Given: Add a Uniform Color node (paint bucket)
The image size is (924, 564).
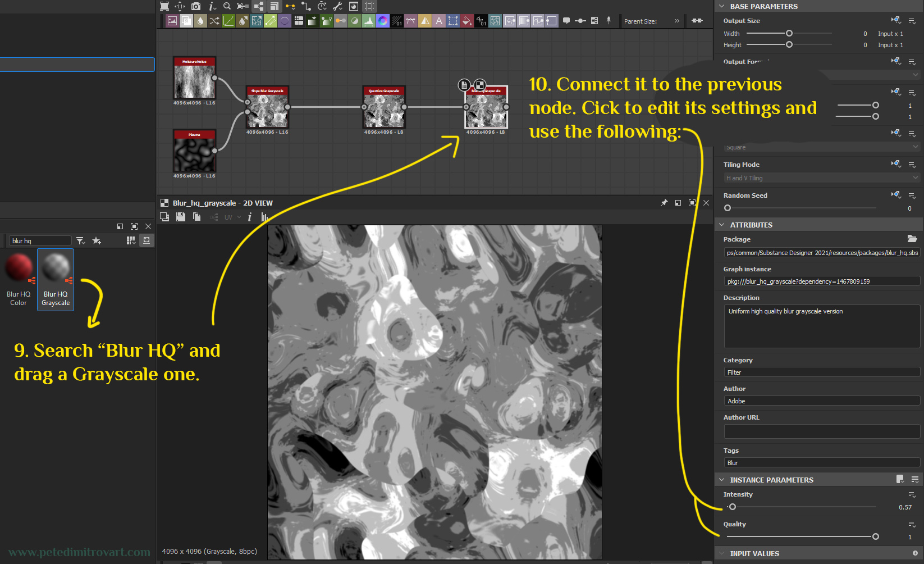Looking at the screenshot, I should 467,21.
